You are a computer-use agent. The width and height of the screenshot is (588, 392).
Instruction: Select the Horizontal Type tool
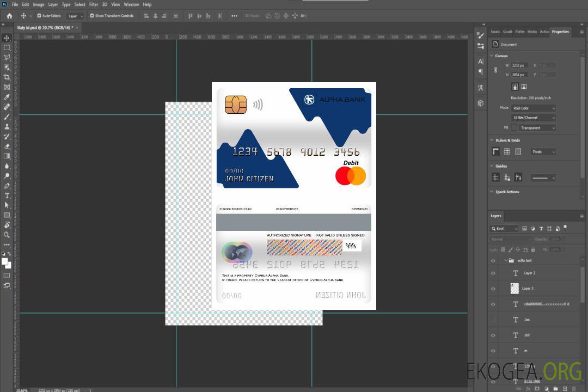[x=7, y=195]
